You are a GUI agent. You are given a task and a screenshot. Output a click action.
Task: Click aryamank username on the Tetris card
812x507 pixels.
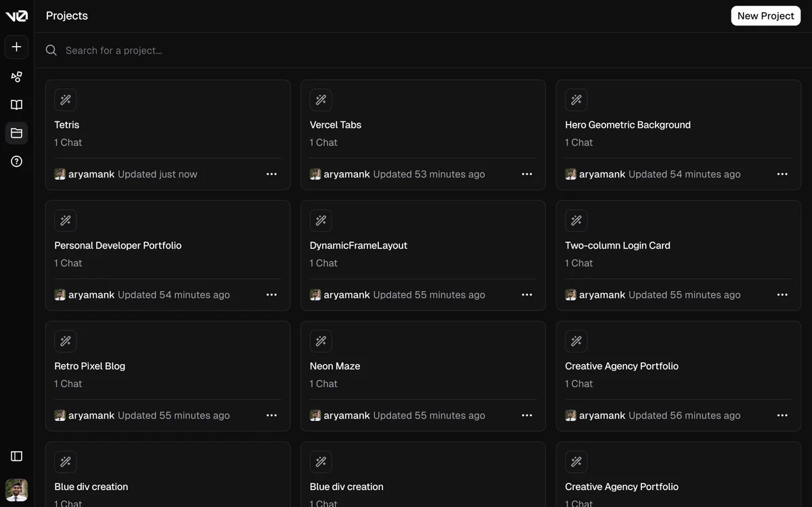click(91, 174)
